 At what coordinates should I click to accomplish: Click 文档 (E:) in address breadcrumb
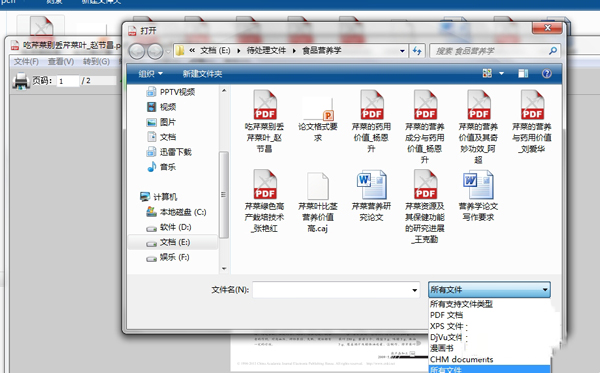tap(215, 50)
